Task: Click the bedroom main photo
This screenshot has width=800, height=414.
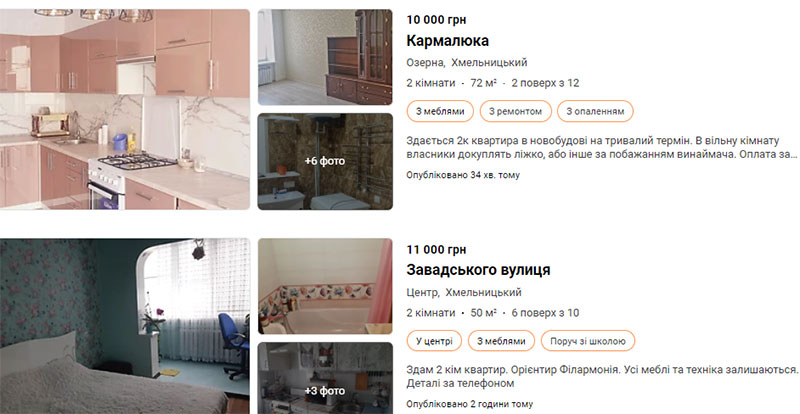Action: click(x=125, y=326)
